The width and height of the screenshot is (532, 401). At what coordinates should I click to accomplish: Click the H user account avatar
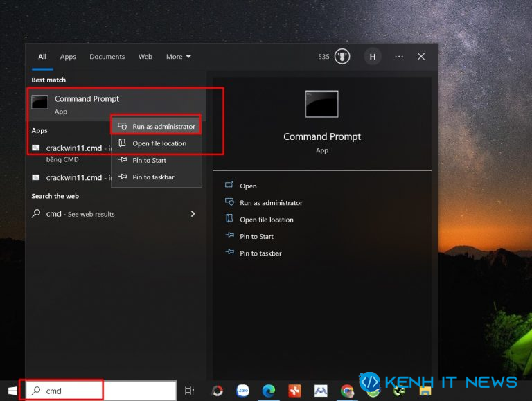click(x=372, y=57)
